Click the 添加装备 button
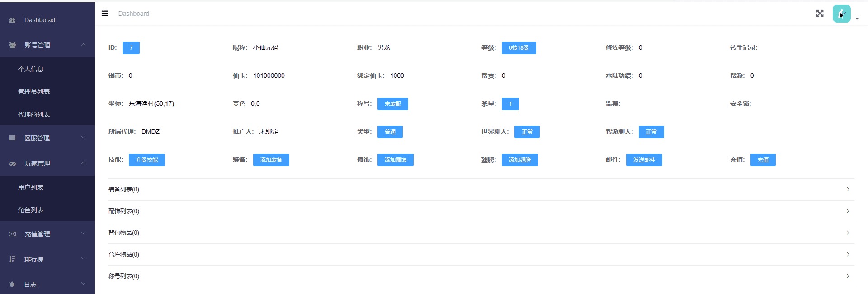The width and height of the screenshot is (868, 294). [x=271, y=160]
